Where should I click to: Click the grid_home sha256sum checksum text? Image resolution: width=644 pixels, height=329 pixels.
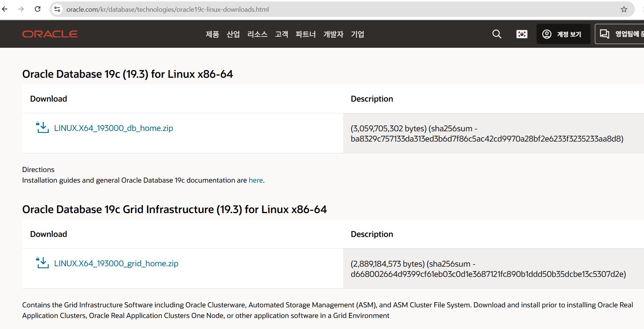[488, 274]
